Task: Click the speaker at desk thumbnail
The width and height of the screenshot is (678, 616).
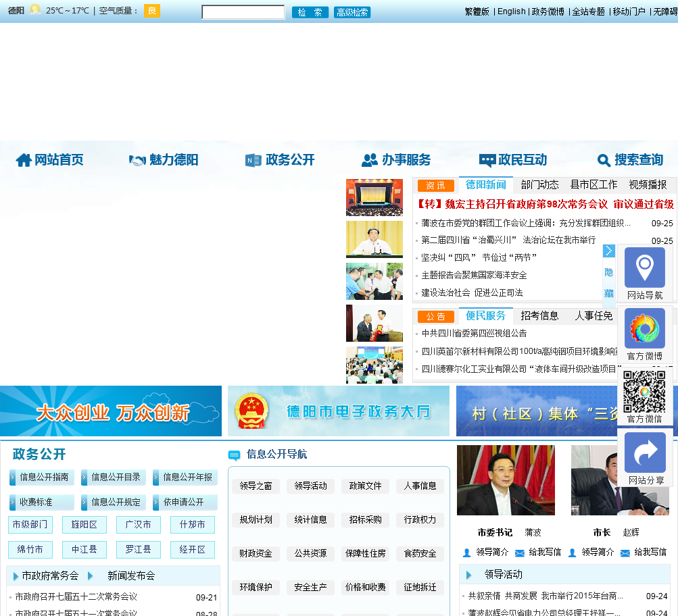Action: [x=374, y=239]
